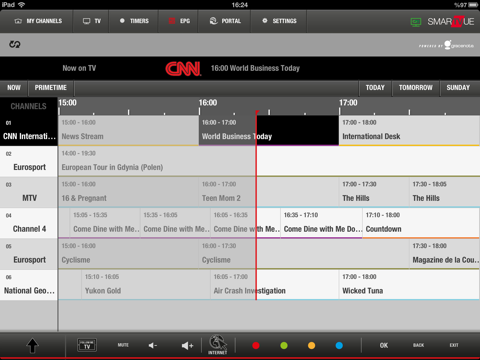
Task: Open the Internet globe icon
Action: click(x=218, y=345)
